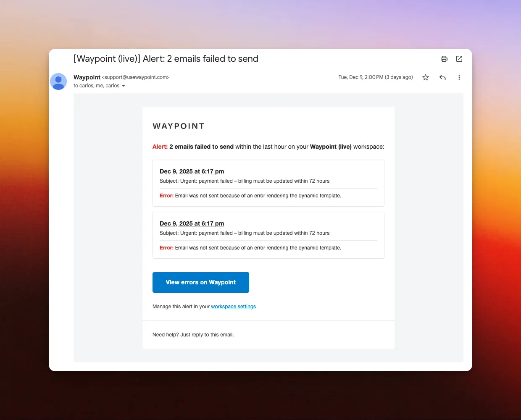The height and width of the screenshot is (420, 521).
Task: Click View errors on Waypoint
Action: (x=200, y=282)
